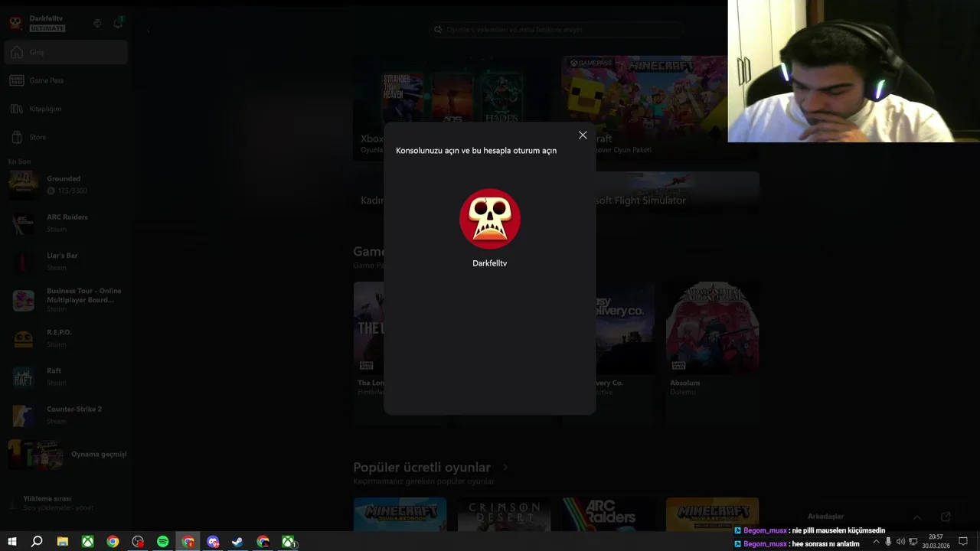Open ARC Raiders tile in popular paid games
The image size is (980, 551).
[608, 514]
